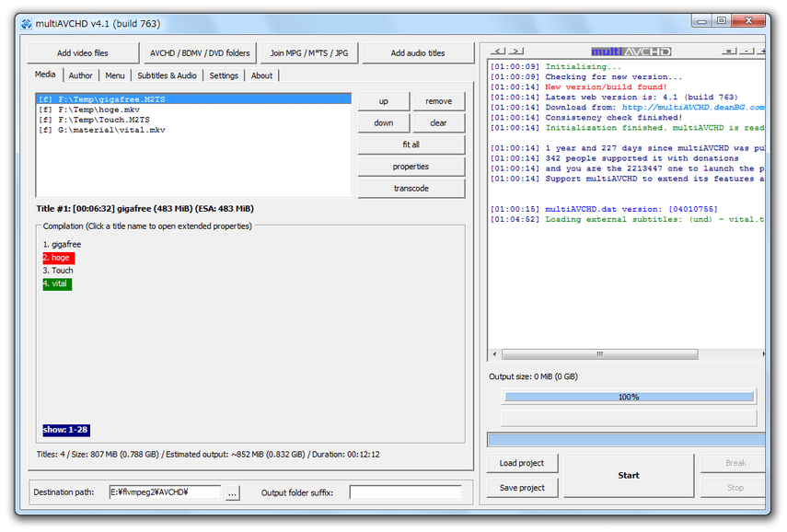Open the Menu tab
Viewport: 787px width, 532px height.
coord(115,75)
